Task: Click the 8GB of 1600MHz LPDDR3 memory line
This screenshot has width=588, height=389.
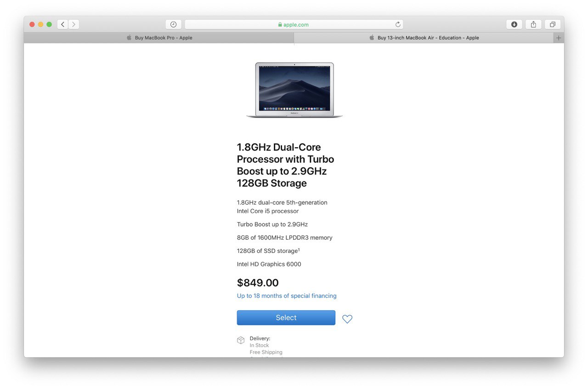Action: (x=285, y=238)
